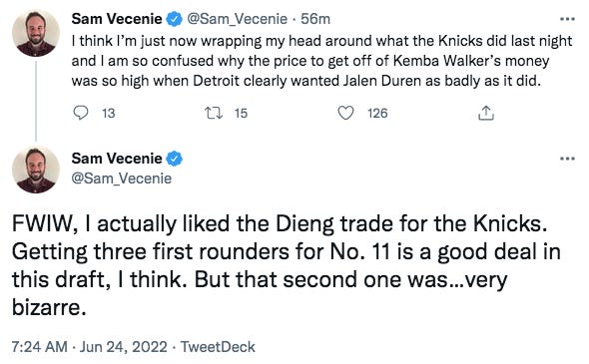Click the verified badge on the second tweet
This screenshot has height=364, width=589.
pyautogui.click(x=174, y=159)
